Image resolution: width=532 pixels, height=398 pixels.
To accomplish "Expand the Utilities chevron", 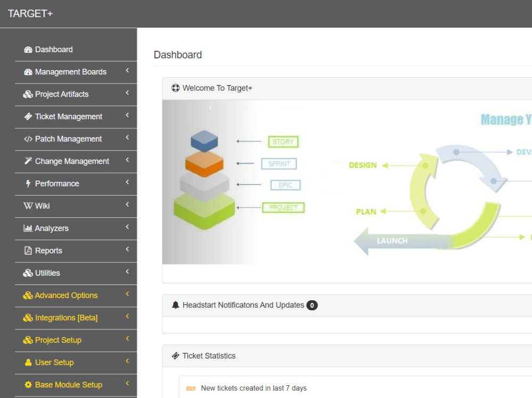I will pyautogui.click(x=128, y=272).
